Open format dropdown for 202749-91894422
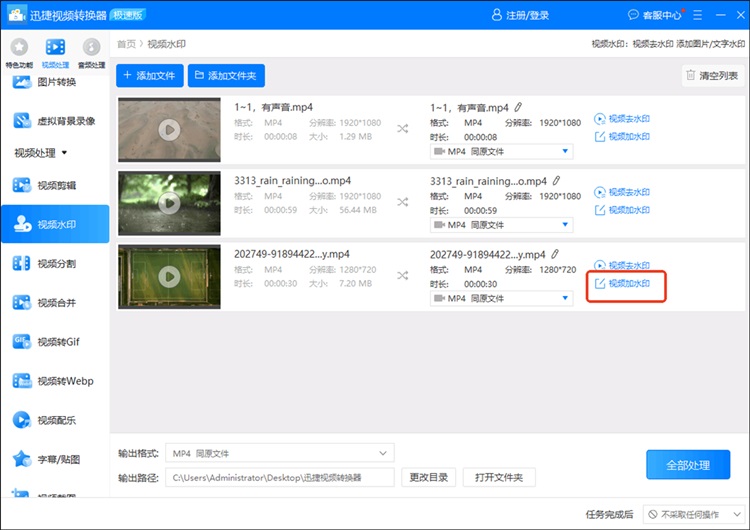The width and height of the screenshot is (750, 530). click(x=501, y=298)
